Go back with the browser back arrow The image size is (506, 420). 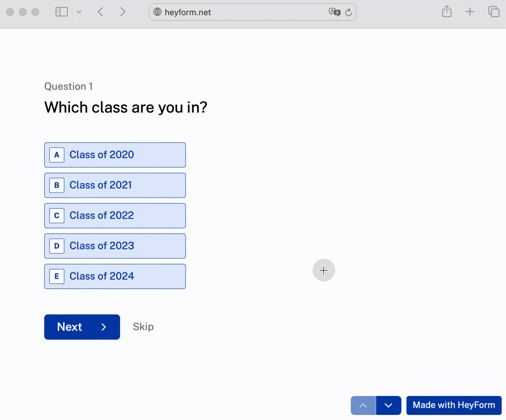coord(101,12)
